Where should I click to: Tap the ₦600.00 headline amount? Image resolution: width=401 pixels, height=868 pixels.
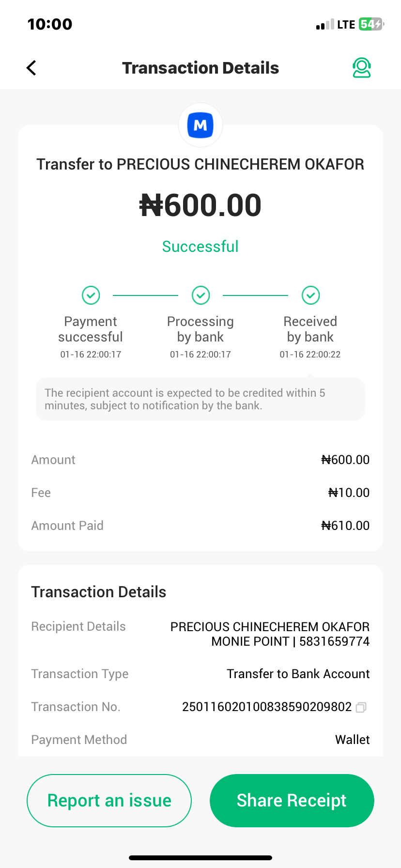[x=200, y=205]
